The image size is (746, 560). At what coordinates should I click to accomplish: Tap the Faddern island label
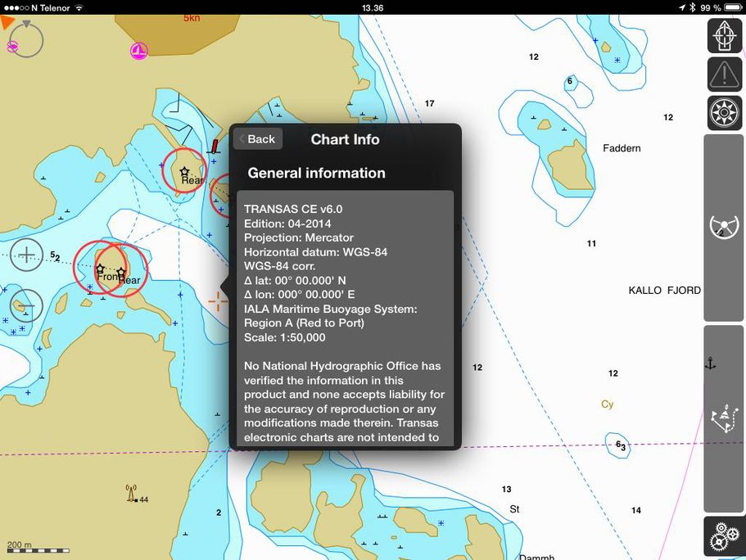coord(622,148)
